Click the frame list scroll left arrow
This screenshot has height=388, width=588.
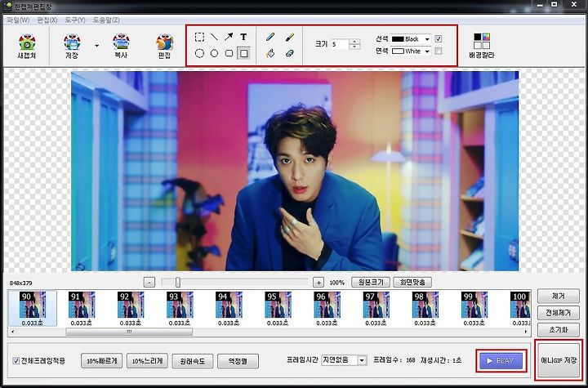click(13, 332)
